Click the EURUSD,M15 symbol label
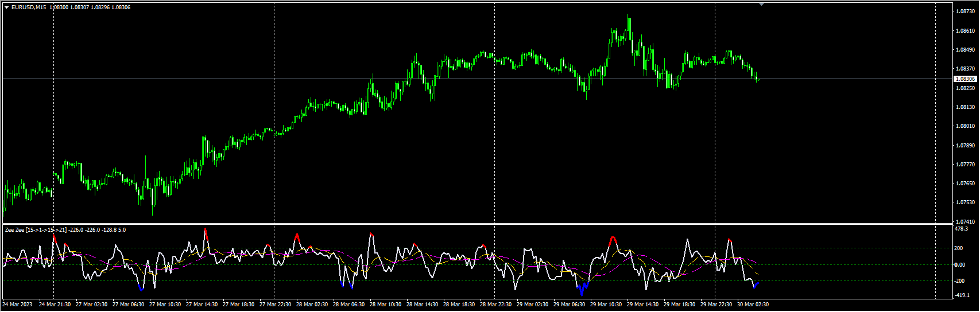The height and width of the screenshot is (312, 980). tap(29, 7)
